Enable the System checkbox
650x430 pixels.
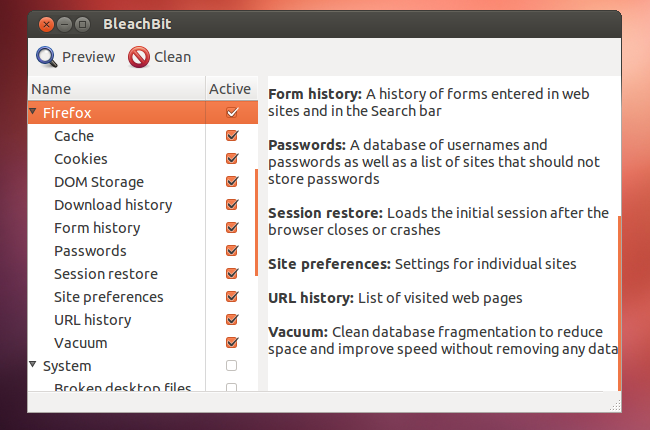click(x=231, y=365)
